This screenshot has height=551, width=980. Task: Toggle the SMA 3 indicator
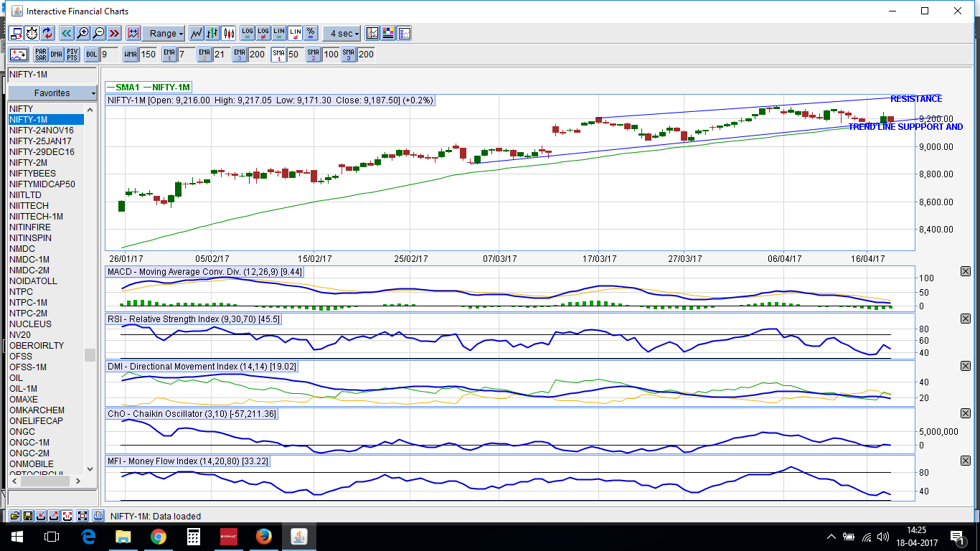click(349, 54)
